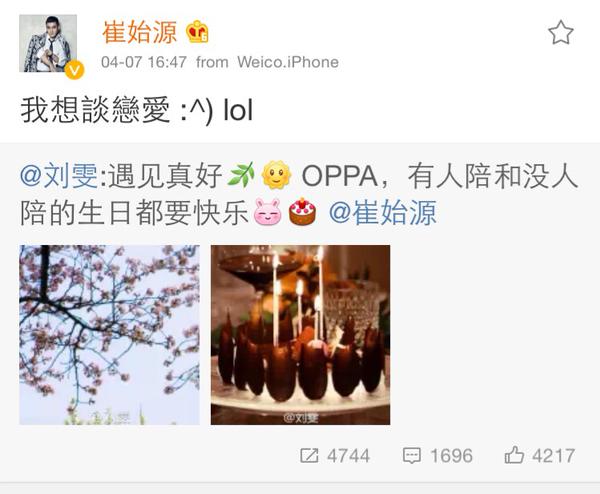Open 崔始源's profile avatar
This screenshot has height=494, width=600.
[48, 44]
